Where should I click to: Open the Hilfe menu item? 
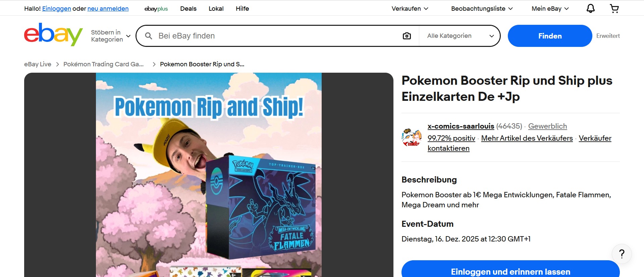click(x=242, y=9)
